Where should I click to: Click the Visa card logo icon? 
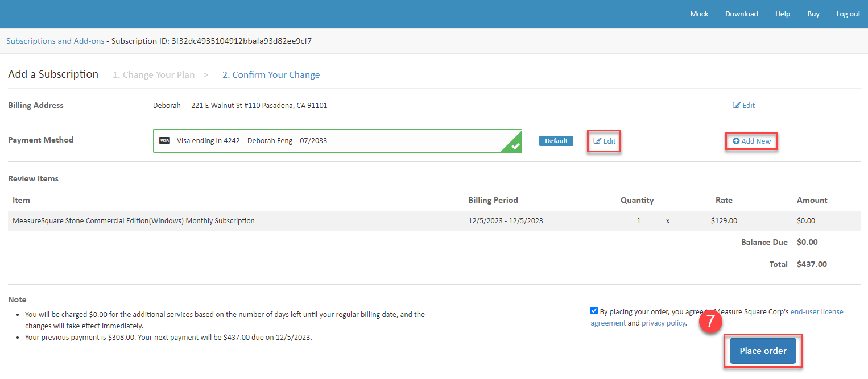(164, 141)
